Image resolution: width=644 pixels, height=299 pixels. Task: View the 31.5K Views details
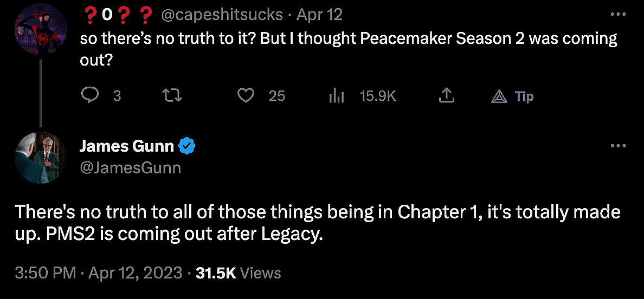click(x=238, y=272)
